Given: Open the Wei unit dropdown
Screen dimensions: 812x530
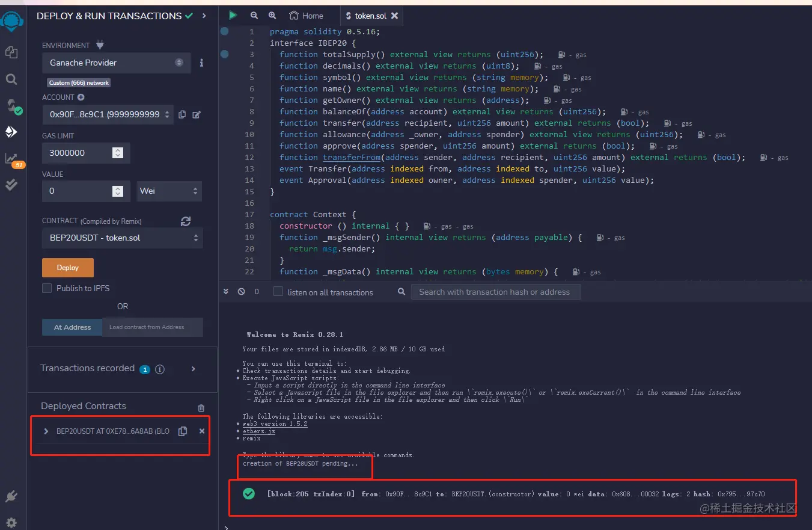Looking at the screenshot, I should coord(169,191).
